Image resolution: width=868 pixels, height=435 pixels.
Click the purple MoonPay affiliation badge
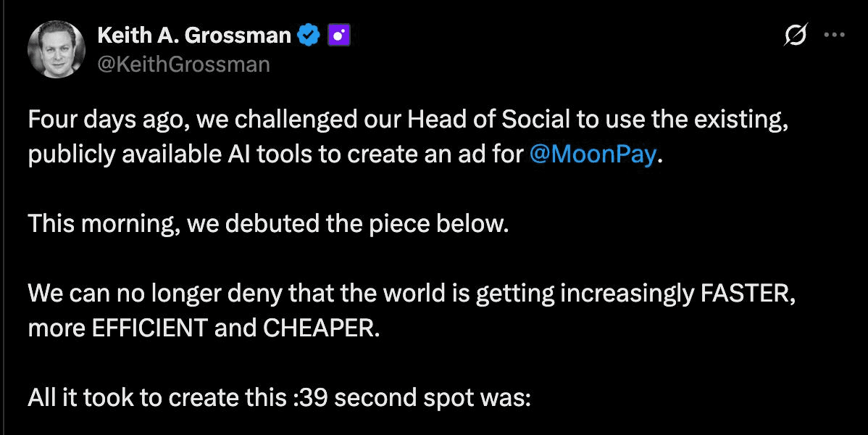pos(339,36)
